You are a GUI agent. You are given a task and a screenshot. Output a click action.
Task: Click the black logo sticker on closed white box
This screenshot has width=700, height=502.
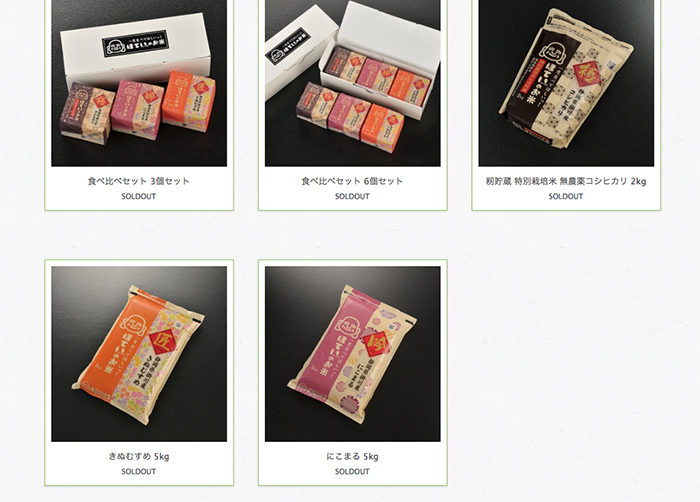tap(135, 44)
